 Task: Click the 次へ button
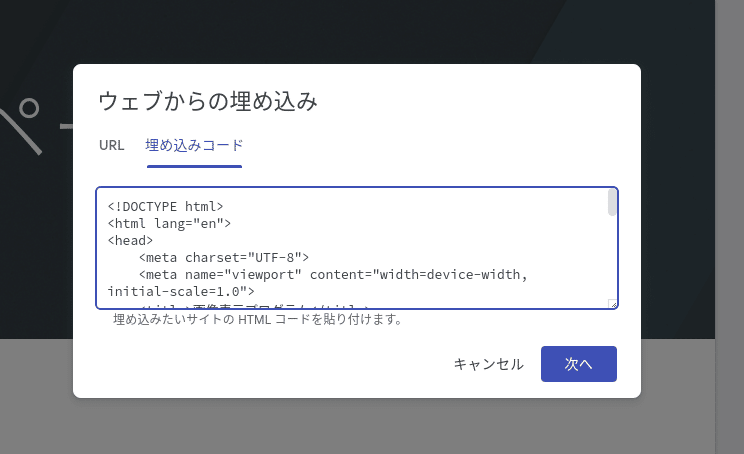click(x=578, y=364)
